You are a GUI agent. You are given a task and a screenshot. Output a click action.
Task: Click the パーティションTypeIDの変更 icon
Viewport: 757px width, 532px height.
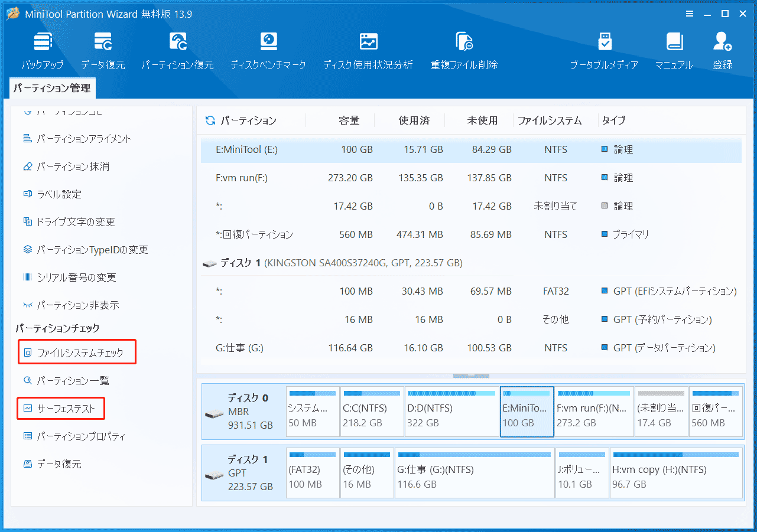[27, 250]
